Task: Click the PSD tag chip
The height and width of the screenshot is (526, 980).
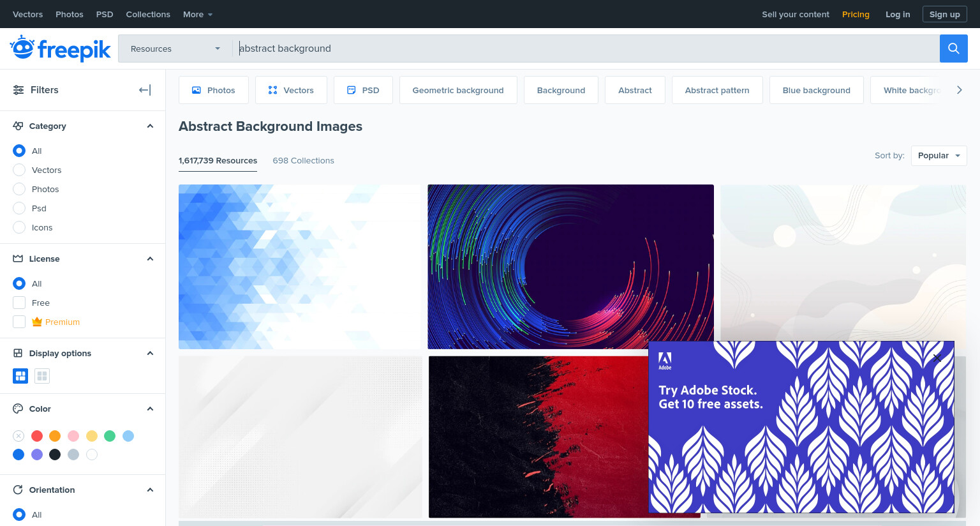Action: (x=363, y=90)
